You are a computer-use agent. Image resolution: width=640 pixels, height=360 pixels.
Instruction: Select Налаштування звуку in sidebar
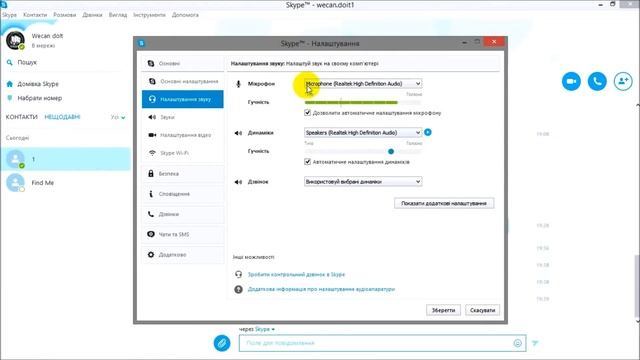183,99
